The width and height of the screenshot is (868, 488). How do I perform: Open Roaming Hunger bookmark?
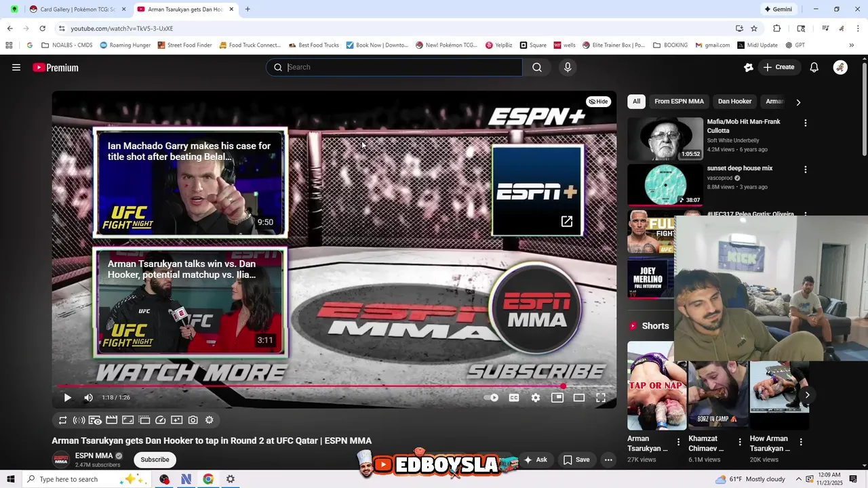[x=125, y=45]
